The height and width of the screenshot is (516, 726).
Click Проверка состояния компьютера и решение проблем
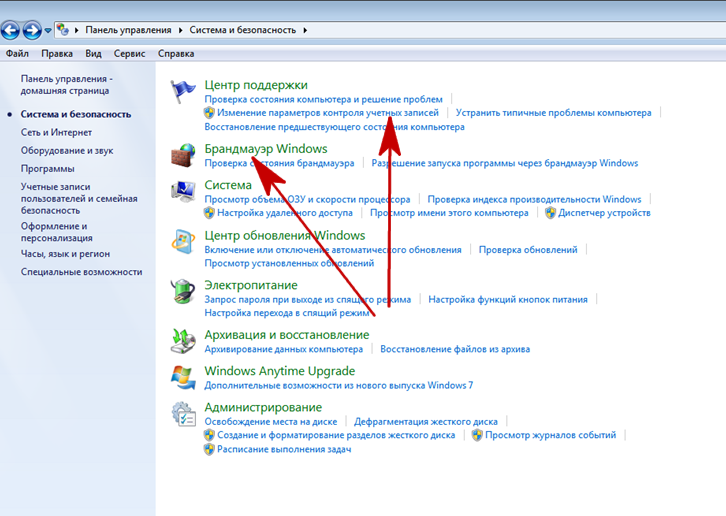(324, 99)
